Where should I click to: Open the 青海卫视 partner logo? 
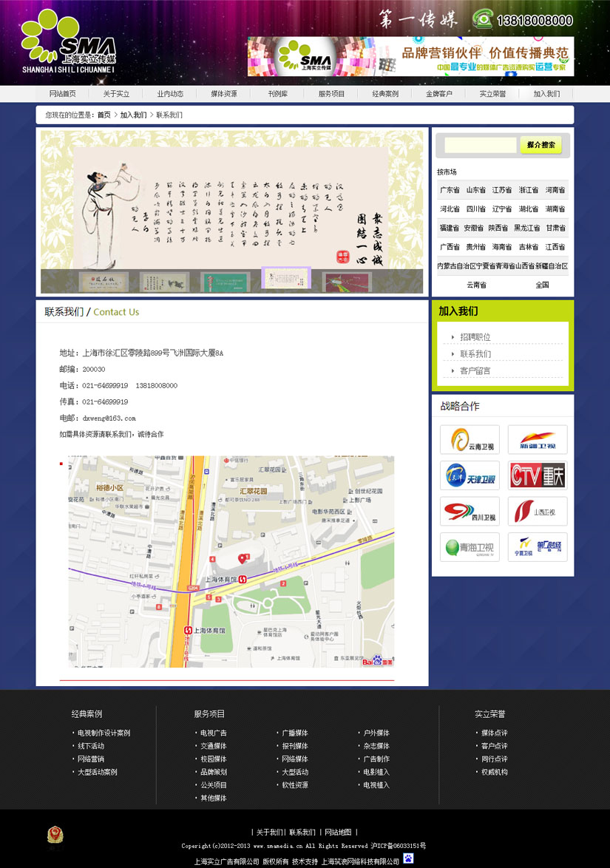pyautogui.click(x=470, y=547)
